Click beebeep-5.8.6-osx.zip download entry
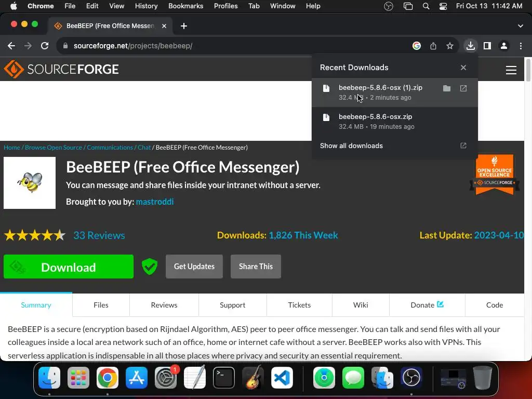 click(395, 122)
